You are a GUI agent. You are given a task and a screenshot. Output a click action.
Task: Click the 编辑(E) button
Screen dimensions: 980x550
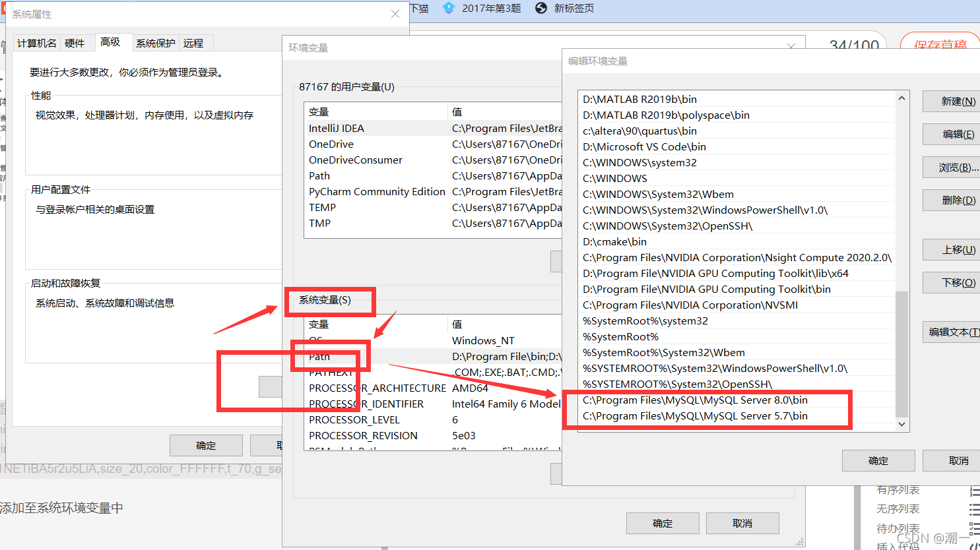tap(952, 135)
